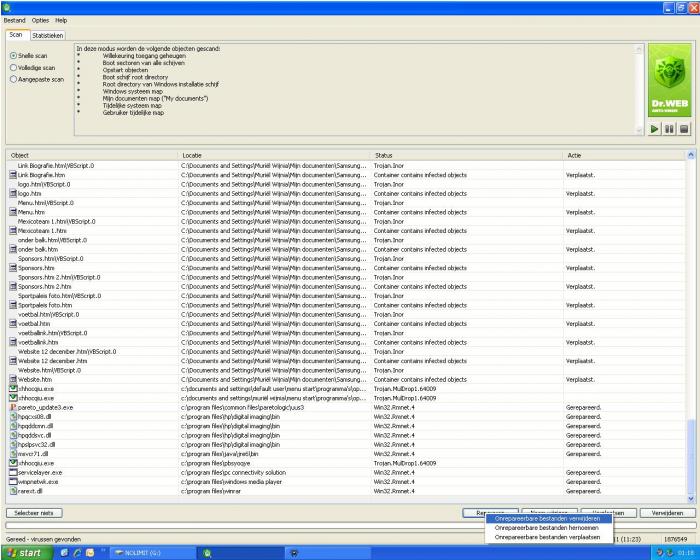Select the Snelle scan radio button

point(13,56)
